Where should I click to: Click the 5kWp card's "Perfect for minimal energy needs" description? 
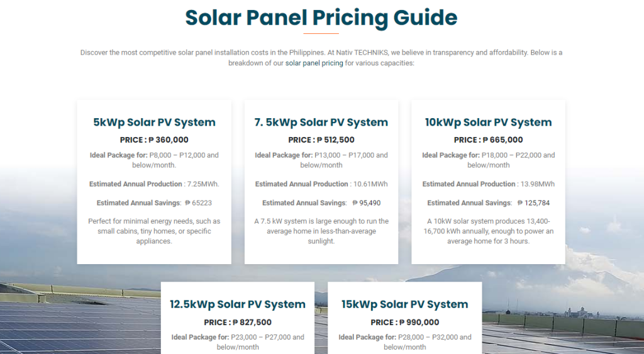154,231
